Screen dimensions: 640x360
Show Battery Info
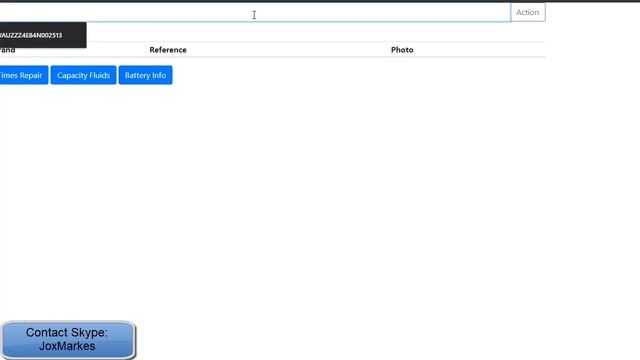click(x=145, y=75)
